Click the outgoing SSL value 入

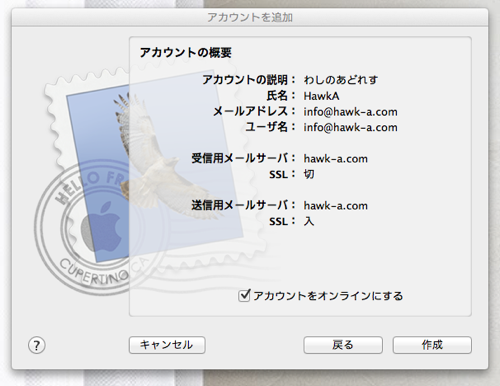[x=309, y=221]
